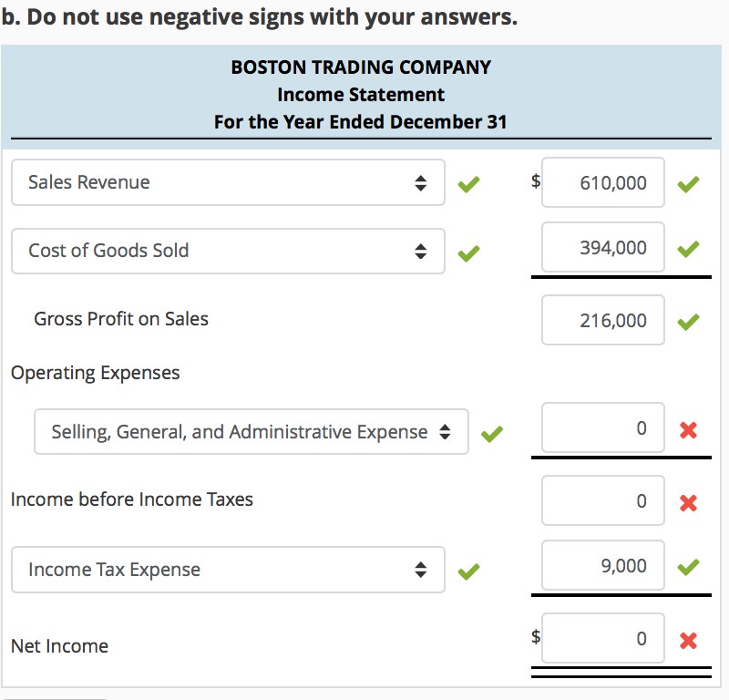Click the red X next to Income before Income Taxes
This screenshot has width=729, height=700.
(x=689, y=501)
